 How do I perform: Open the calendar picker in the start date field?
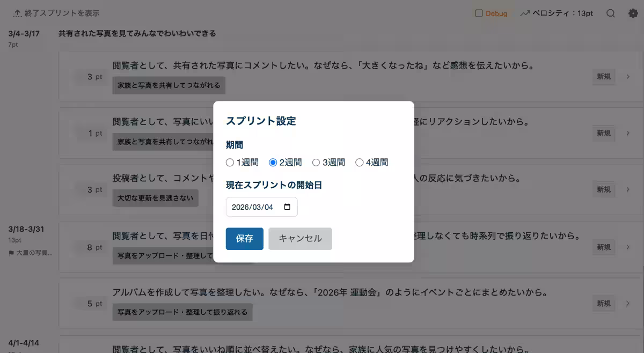pos(288,207)
